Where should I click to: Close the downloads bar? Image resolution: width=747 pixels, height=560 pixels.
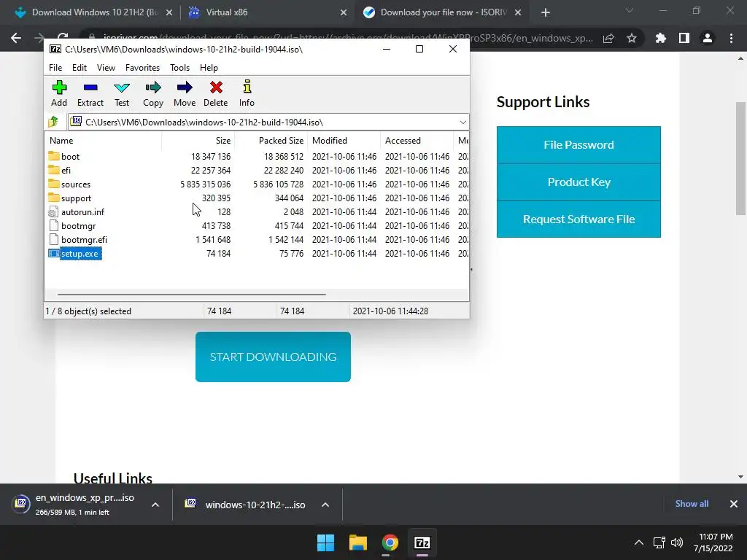(734, 504)
